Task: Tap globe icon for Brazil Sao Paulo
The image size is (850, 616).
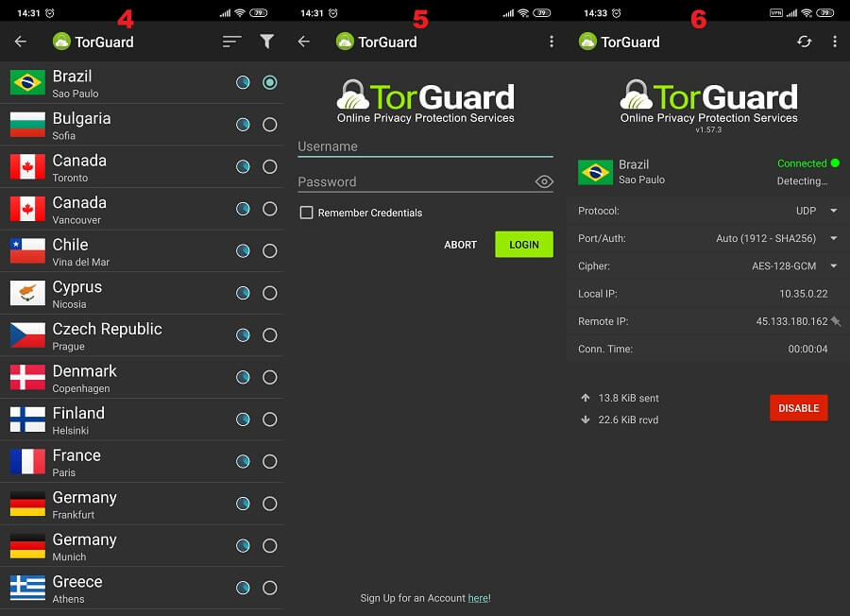Action: tap(243, 82)
